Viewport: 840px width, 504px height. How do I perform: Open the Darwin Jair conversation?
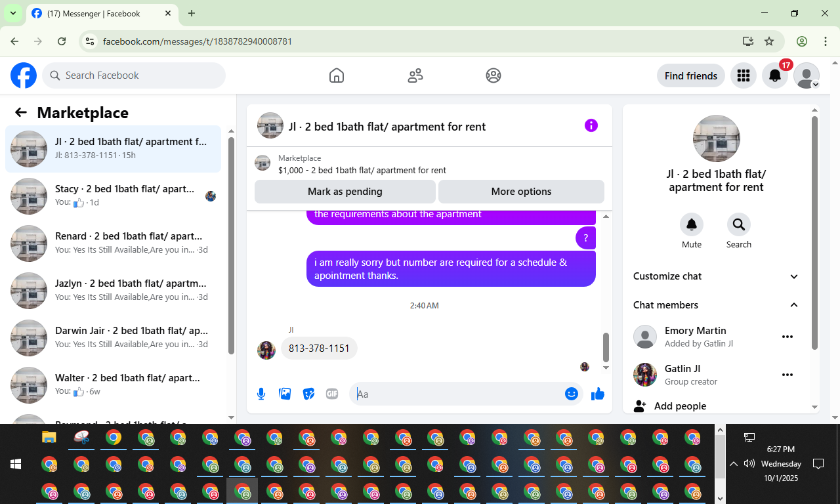point(113,338)
